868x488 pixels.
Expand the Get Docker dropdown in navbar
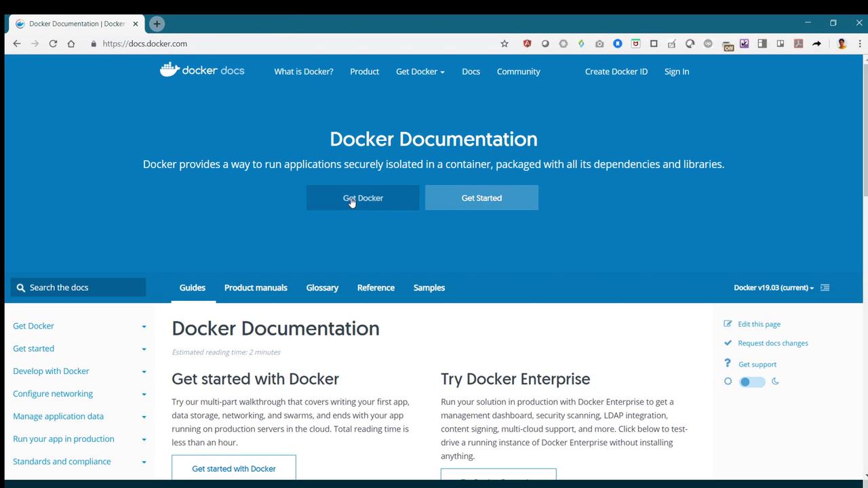pyautogui.click(x=420, y=71)
